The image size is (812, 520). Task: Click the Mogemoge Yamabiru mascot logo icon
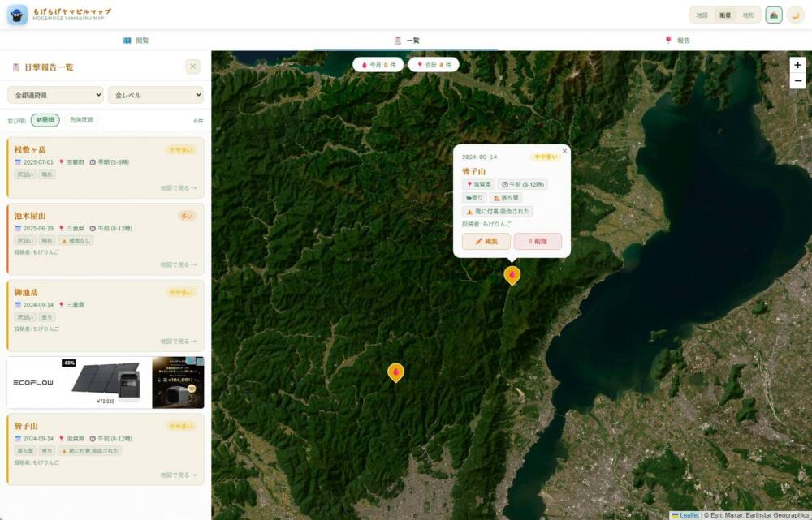point(17,15)
